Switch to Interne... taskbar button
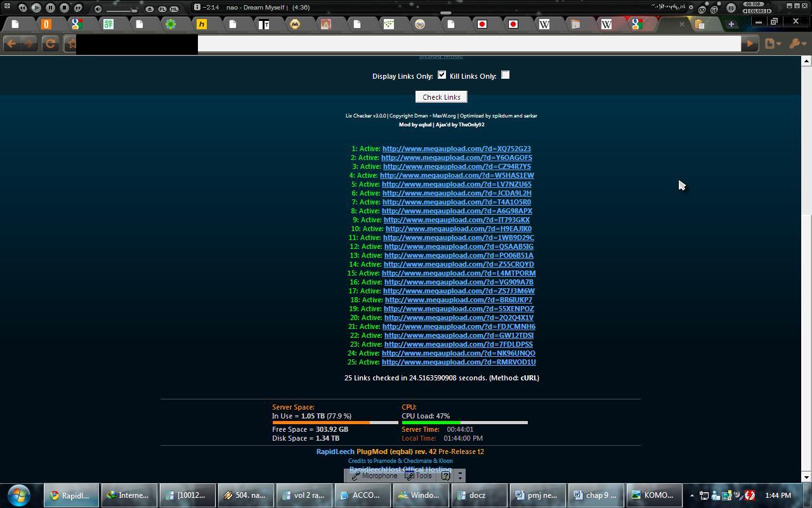812x508 pixels. [x=128, y=495]
